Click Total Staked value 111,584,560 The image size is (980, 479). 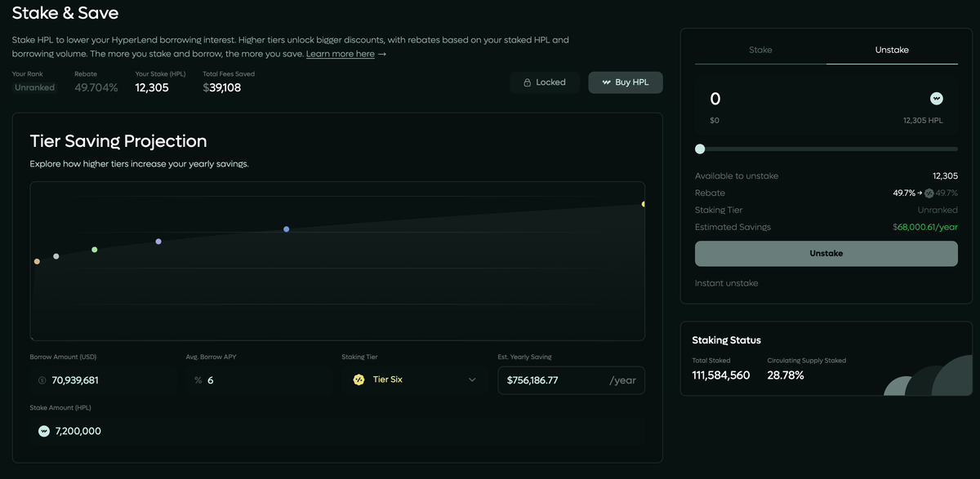tap(721, 375)
